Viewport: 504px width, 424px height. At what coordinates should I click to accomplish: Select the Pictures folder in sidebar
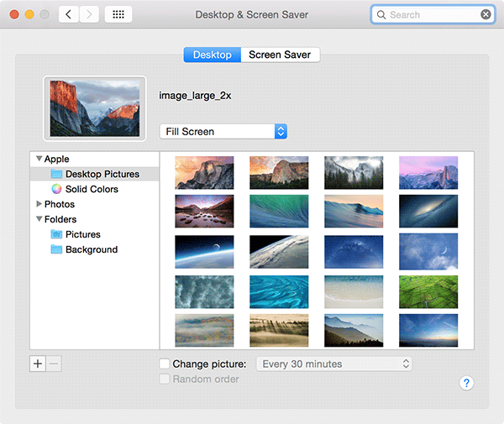pyautogui.click(x=82, y=235)
